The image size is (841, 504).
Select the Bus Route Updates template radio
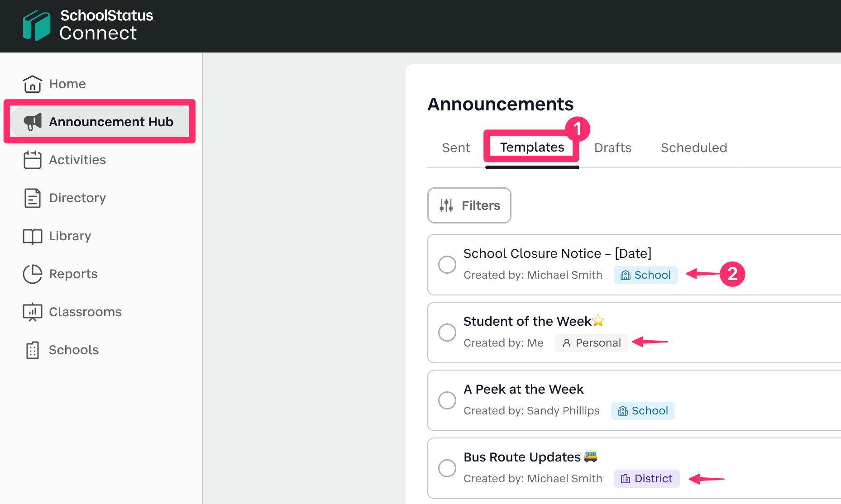click(447, 468)
